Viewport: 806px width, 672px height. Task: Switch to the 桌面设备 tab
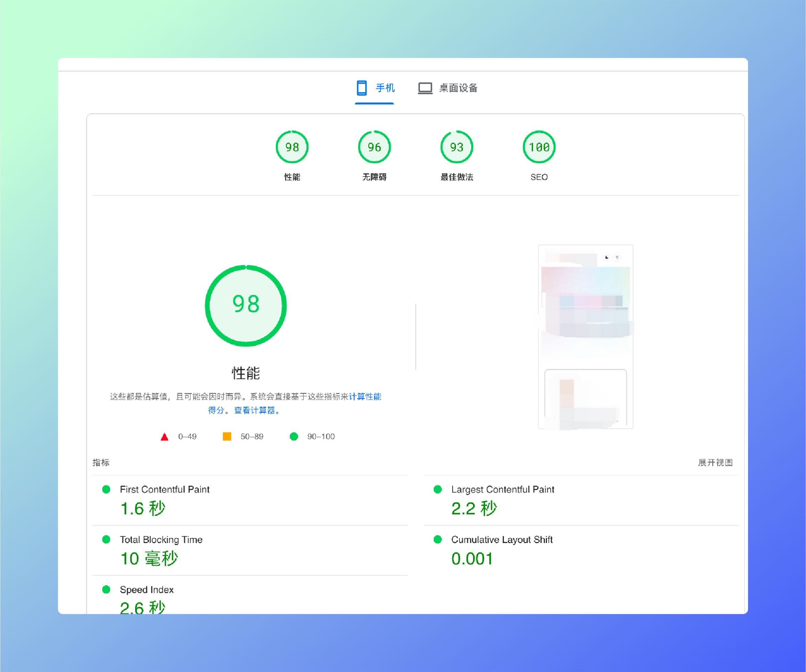coord(458,88)
